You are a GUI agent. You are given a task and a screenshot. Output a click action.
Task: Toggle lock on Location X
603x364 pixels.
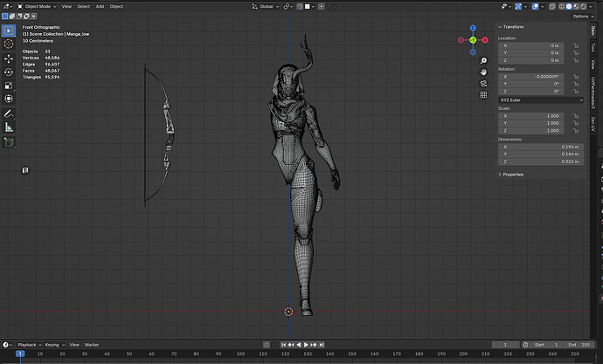click(576, 45)
